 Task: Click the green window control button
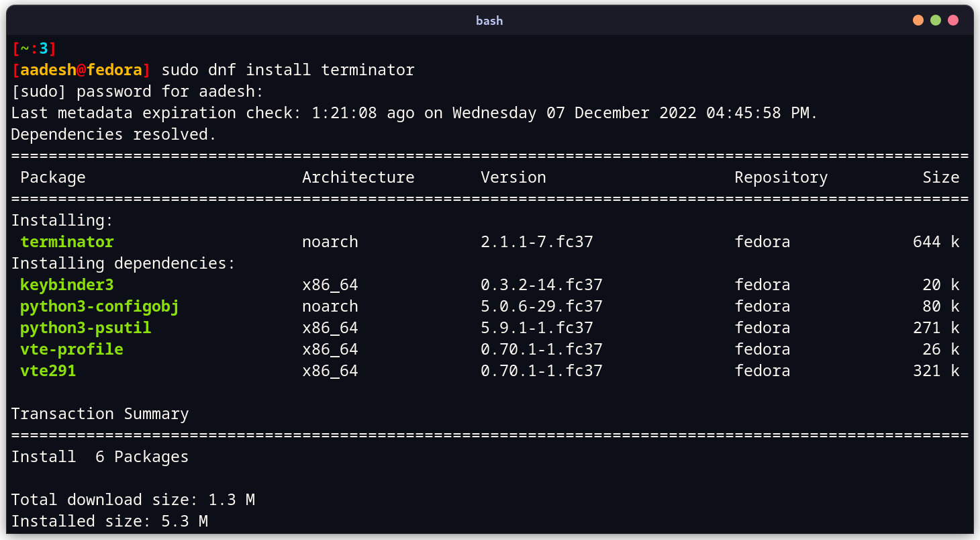936,20
